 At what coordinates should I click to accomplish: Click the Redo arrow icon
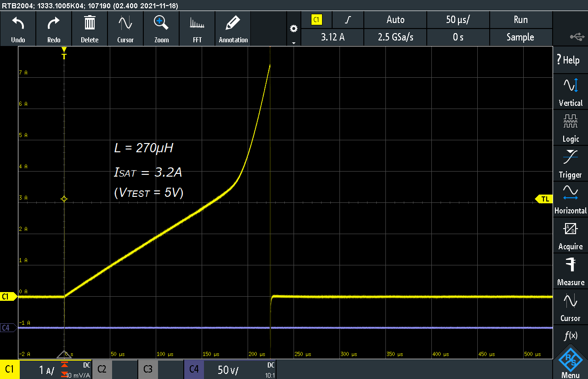(x=54, y=23)
